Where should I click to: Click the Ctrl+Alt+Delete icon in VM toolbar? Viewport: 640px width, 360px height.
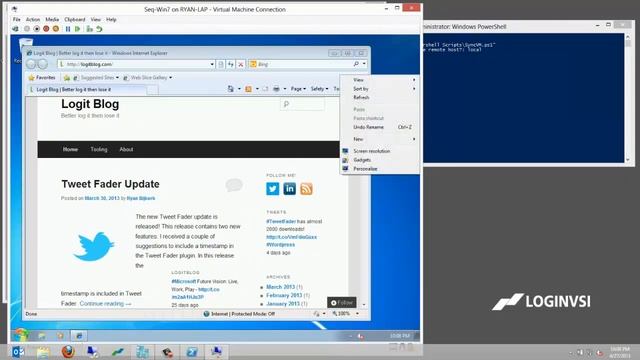[15, 29]
